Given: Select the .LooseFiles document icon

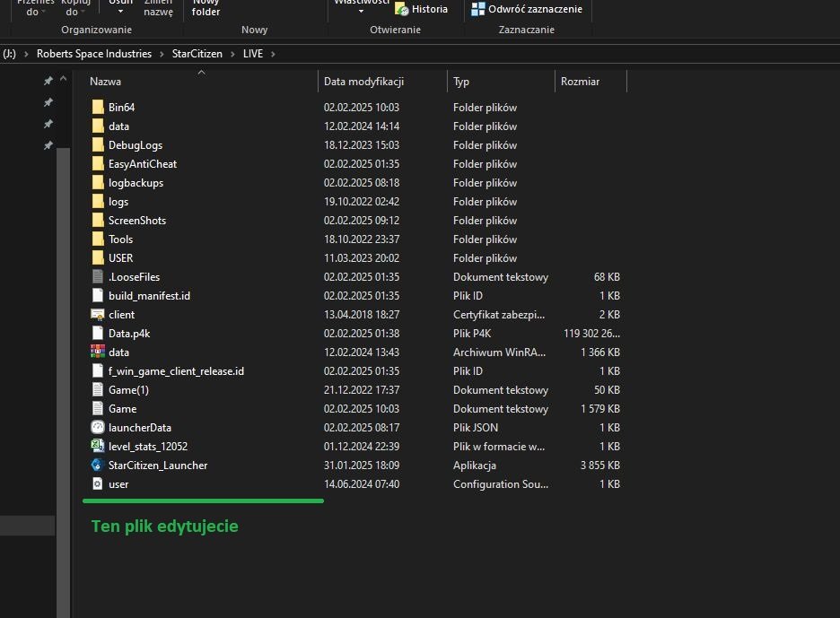Looking at the screenshot, I should 98,276.
